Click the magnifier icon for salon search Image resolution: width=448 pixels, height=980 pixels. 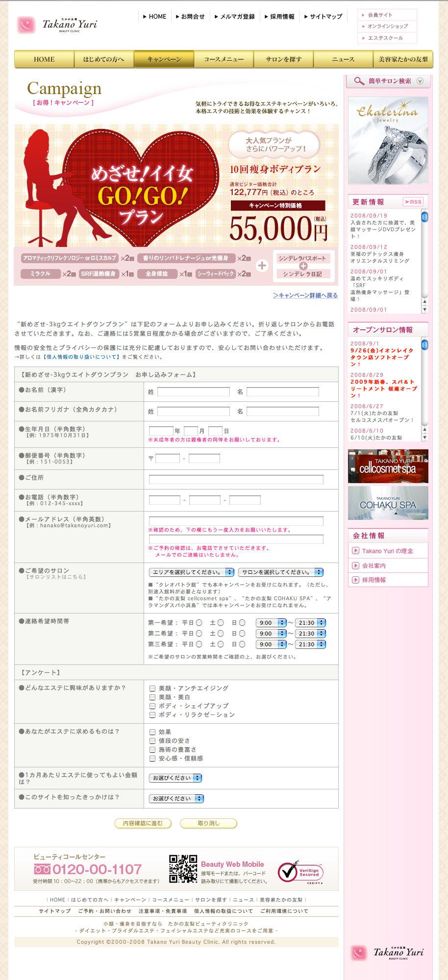(359, 81)
